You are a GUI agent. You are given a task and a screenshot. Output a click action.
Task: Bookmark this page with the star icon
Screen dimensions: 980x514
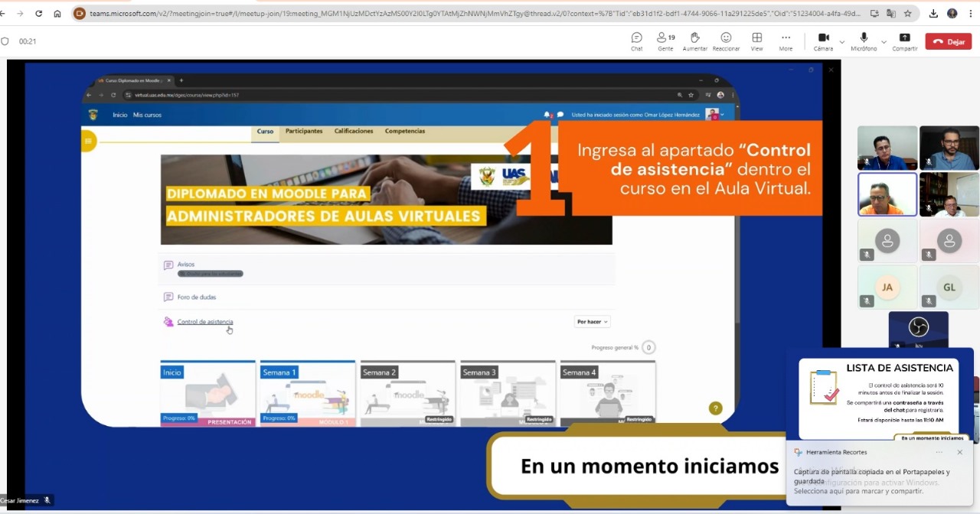click(x=908, y=13)
